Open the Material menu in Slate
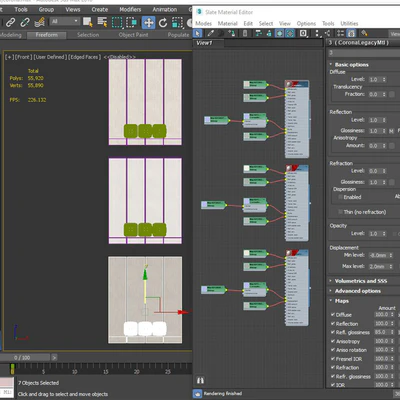The image size is (400, 400). click(228, 23)
